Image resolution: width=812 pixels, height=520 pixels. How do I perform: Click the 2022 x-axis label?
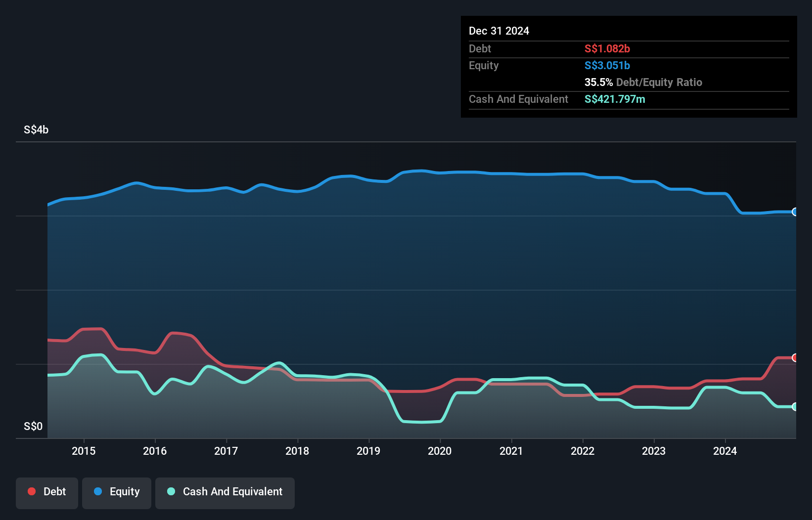click(x=583, y=451)
